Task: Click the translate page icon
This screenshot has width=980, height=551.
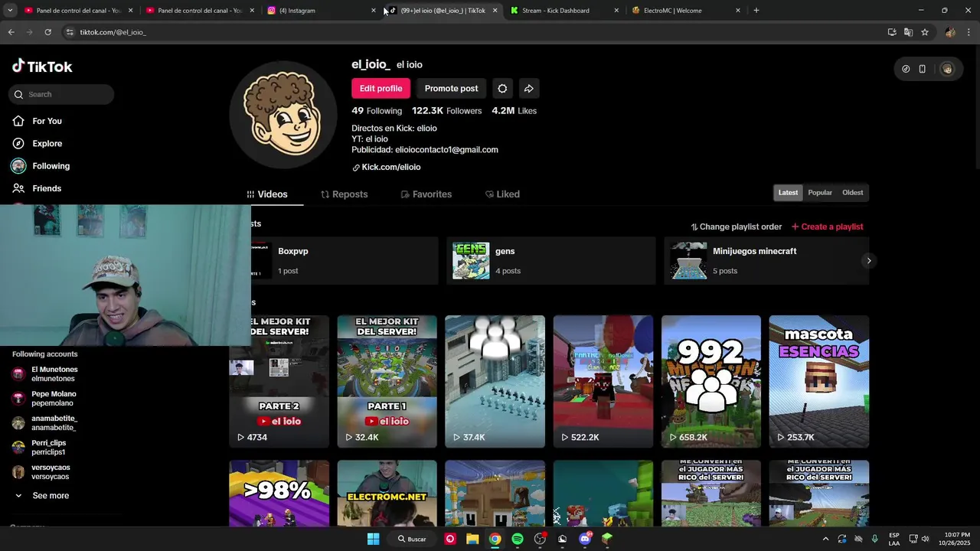Action: [908, 32]
